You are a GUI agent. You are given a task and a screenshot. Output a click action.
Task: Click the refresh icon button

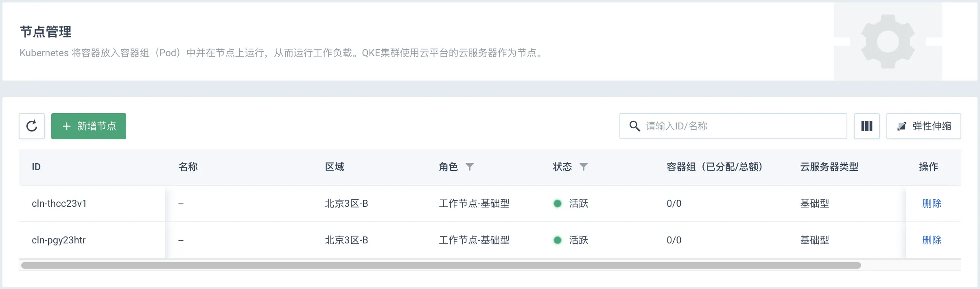pos(32,126)
